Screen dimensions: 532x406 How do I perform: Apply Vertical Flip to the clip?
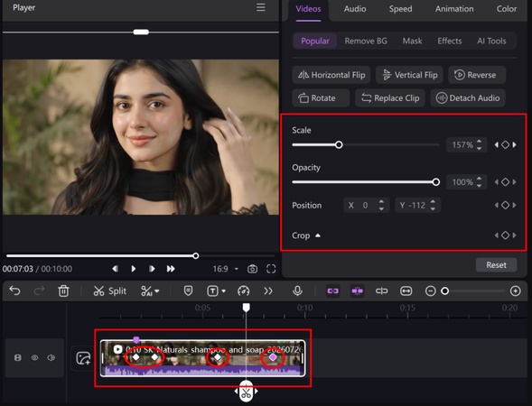pos(409,75)
